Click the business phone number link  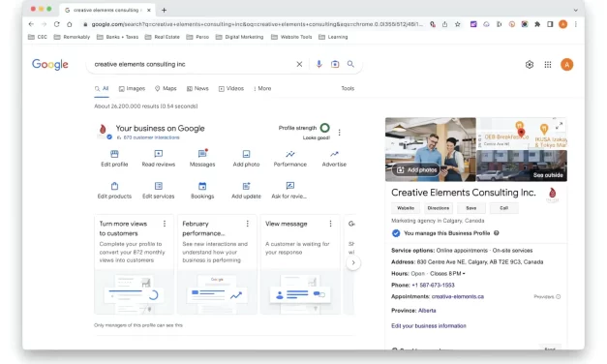(433, 285)
